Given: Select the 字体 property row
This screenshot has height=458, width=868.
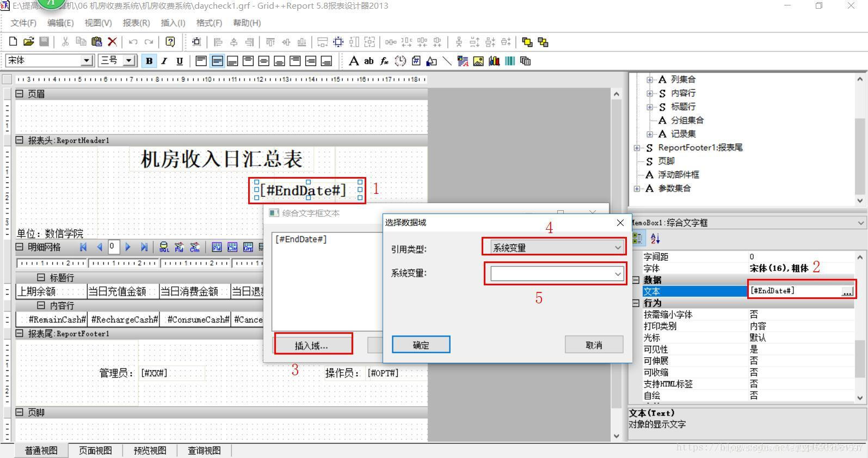Looking at the screenshot, I should coord(748,268).
